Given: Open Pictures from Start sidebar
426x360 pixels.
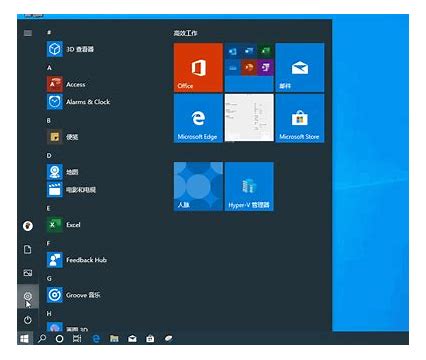Looking at the screenshot, I should (x=28, y=273).
